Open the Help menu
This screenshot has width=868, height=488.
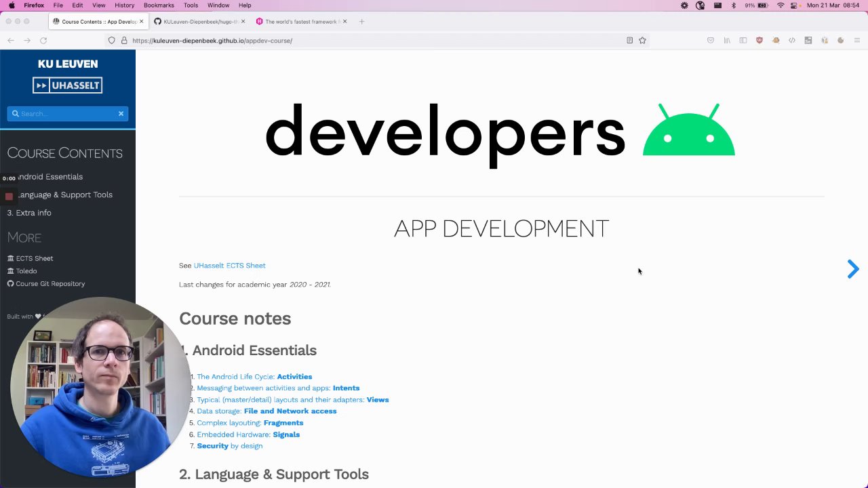pyautogui.click(x=245, y=5)
